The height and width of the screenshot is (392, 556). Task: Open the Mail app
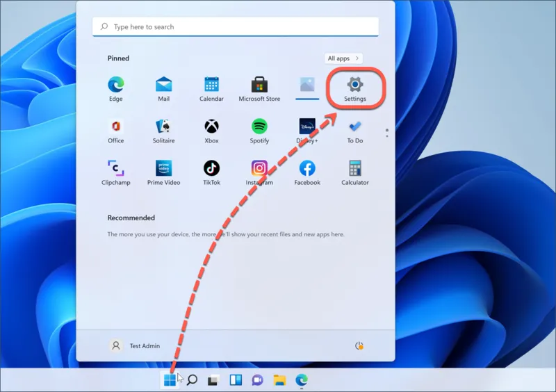coord(163,89)
